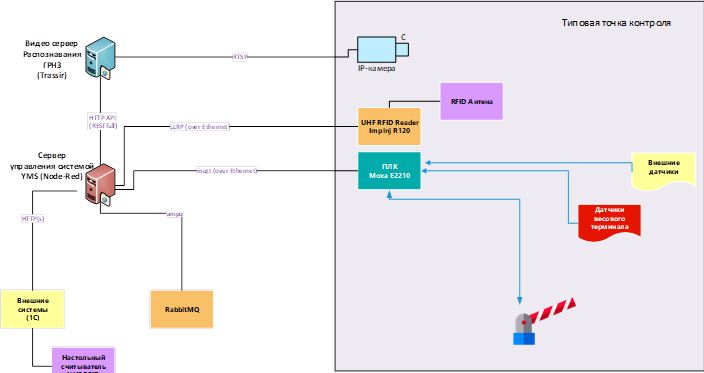Click the Сервер управления системой YMS (Node-Red) label
Viewport: 704px width, 373px height.
(x=52, y=166)
